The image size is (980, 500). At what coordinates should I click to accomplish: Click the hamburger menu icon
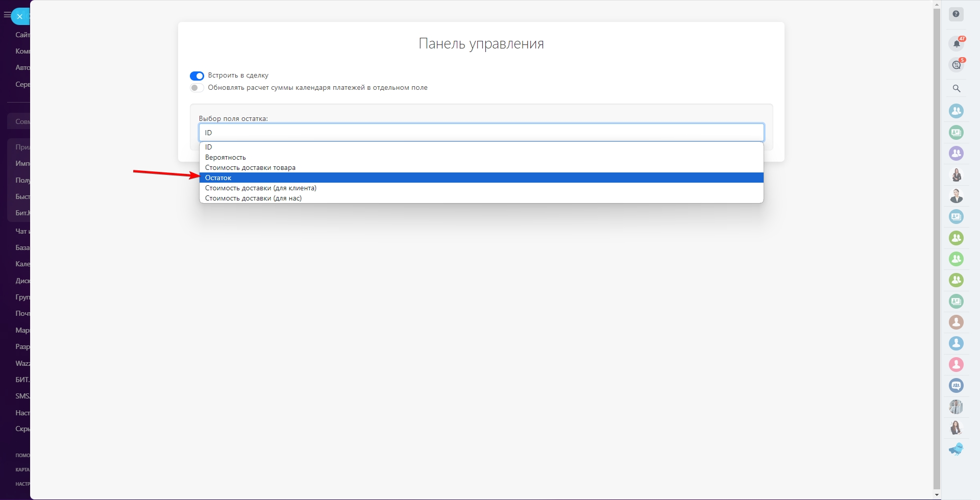pos(7,16)
